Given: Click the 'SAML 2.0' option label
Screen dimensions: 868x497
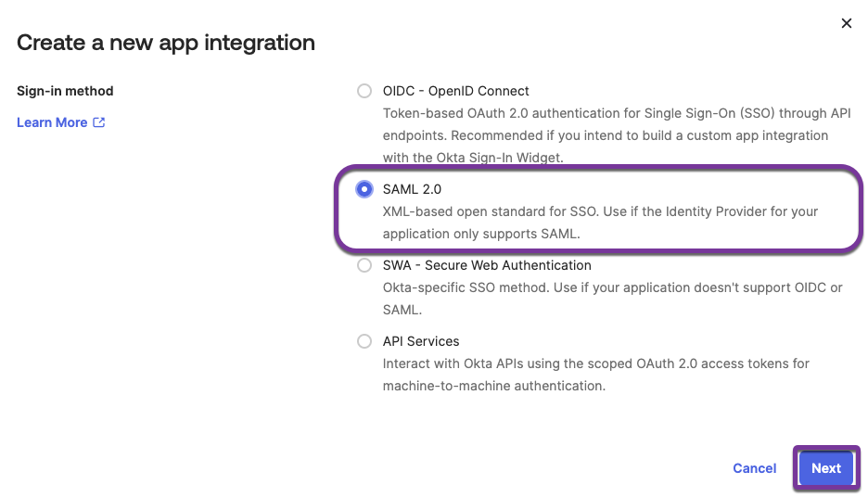Looking at the screenshot, I should coord(412,189).
